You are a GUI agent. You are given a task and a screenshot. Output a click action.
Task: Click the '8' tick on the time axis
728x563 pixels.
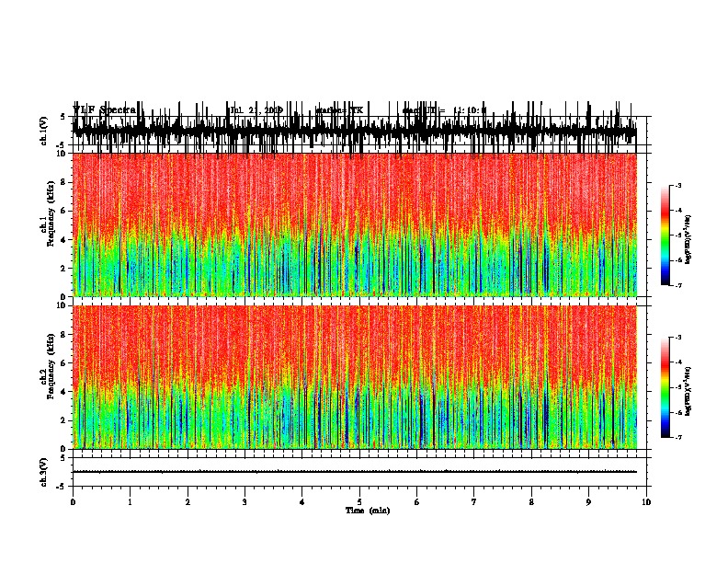531,502
